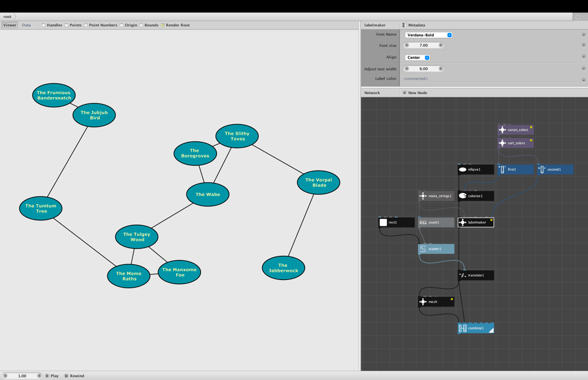Image resolution: width=588 pixels, height=380 pixels.
Task: Select the labelmaker node icon
Action: coord(463,222)
